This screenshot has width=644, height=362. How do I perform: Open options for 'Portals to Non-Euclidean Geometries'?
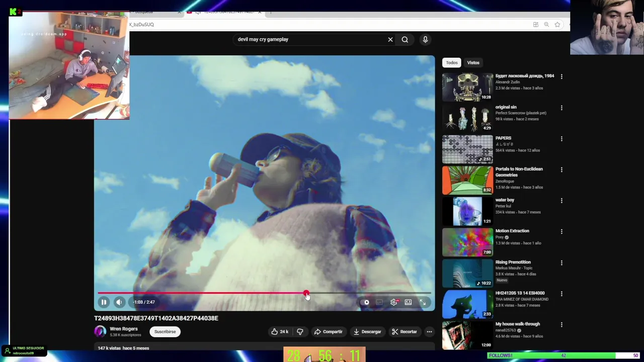coord(561,170)
